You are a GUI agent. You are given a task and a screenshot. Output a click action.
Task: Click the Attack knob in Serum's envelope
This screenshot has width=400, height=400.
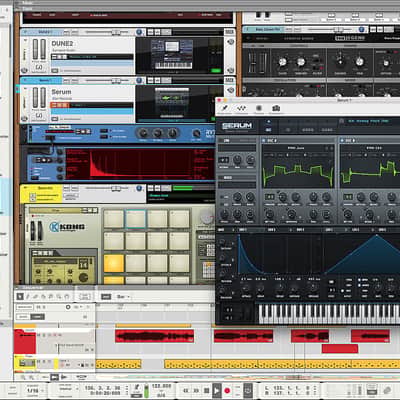point(246,289)
